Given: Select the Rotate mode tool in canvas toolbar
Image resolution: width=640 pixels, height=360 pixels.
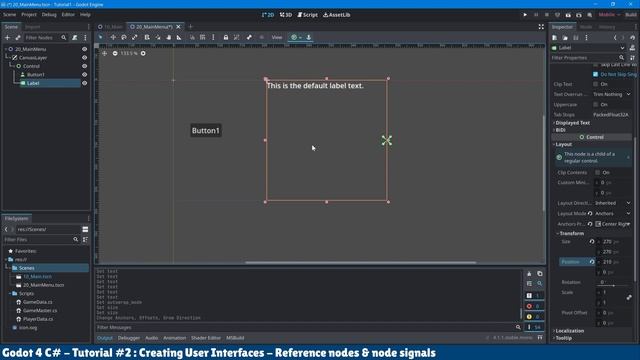Looking at the screenshot, I should (124, 37).
